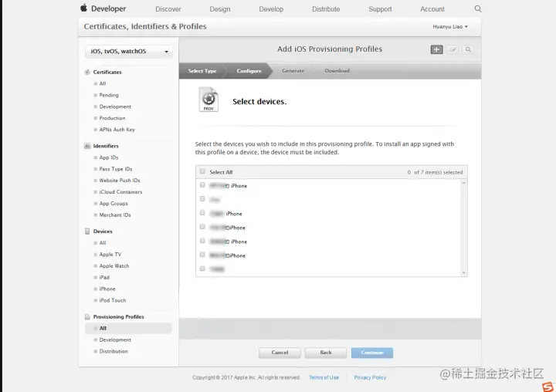Click the Identifiers section icon

[x=87, y=146]
